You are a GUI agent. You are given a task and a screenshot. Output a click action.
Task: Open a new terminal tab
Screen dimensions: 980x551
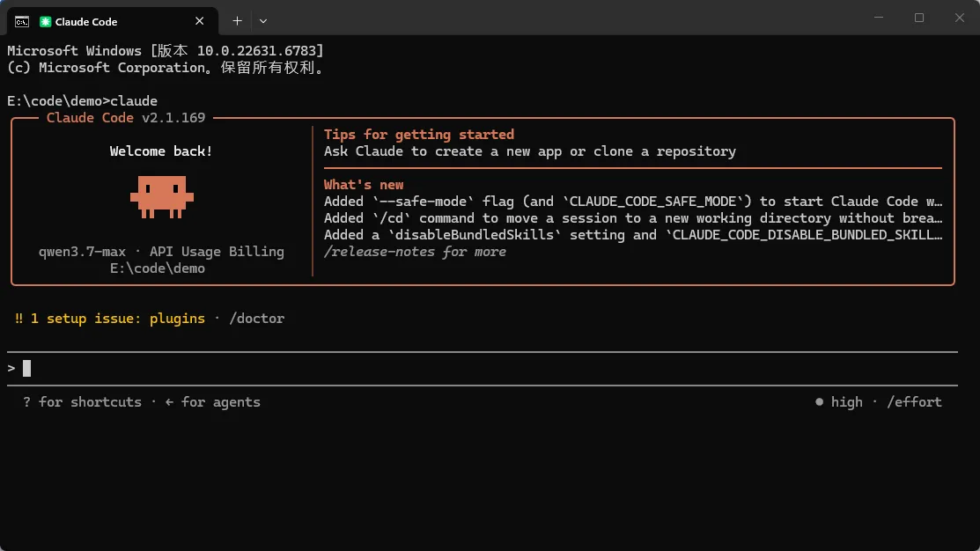click(237, 21)
